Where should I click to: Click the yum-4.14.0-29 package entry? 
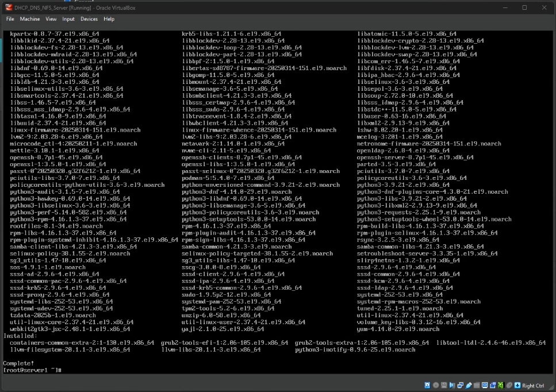pos(398,329)
